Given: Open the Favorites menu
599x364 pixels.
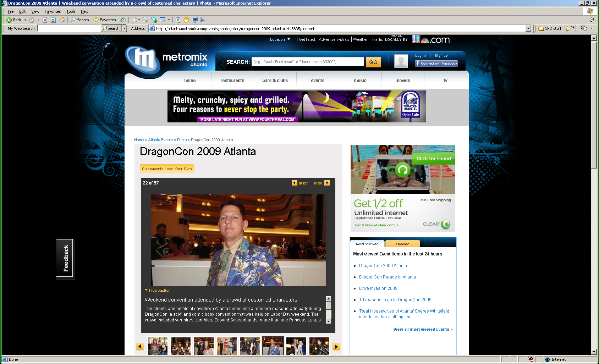Looking at the screenshot, I should 53,11.
